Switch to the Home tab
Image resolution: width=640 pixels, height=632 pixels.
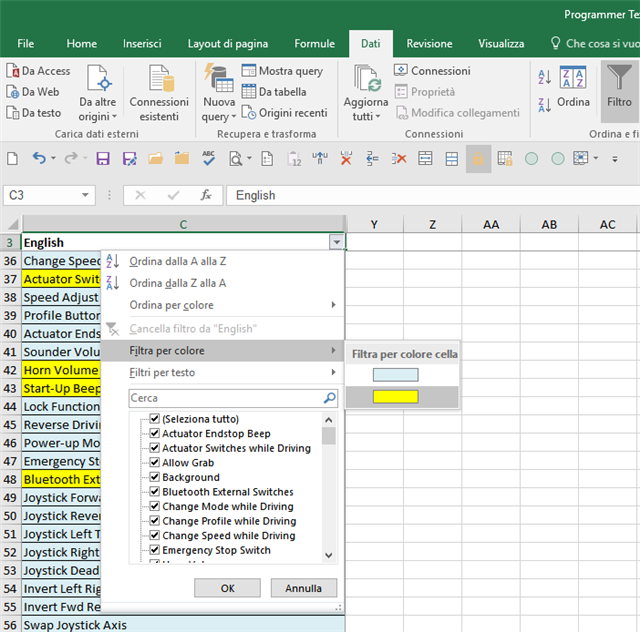pyautogui.click(x=82, y=44)
